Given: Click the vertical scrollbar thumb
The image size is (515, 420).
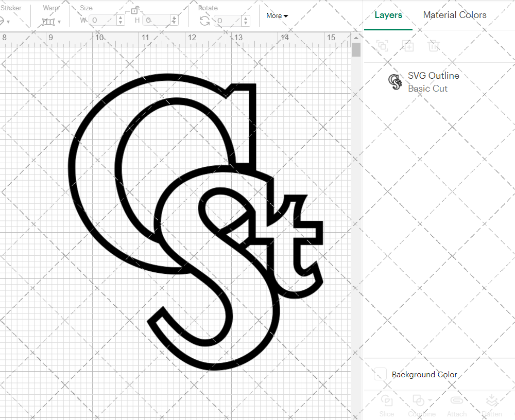Looking at the screenshot, I should [x=356, y=50].
